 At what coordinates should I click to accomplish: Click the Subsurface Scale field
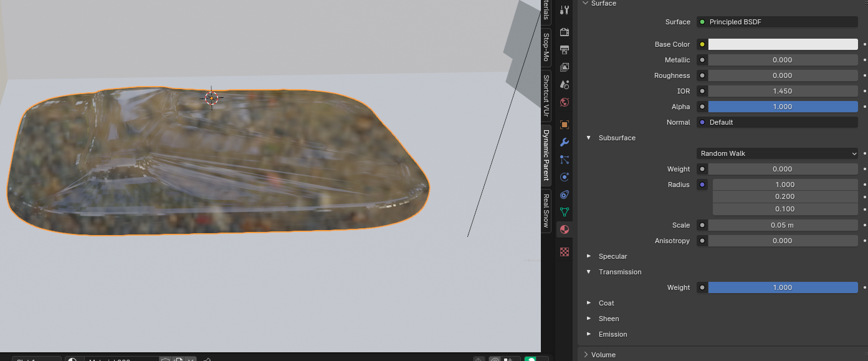coord(783,225)
